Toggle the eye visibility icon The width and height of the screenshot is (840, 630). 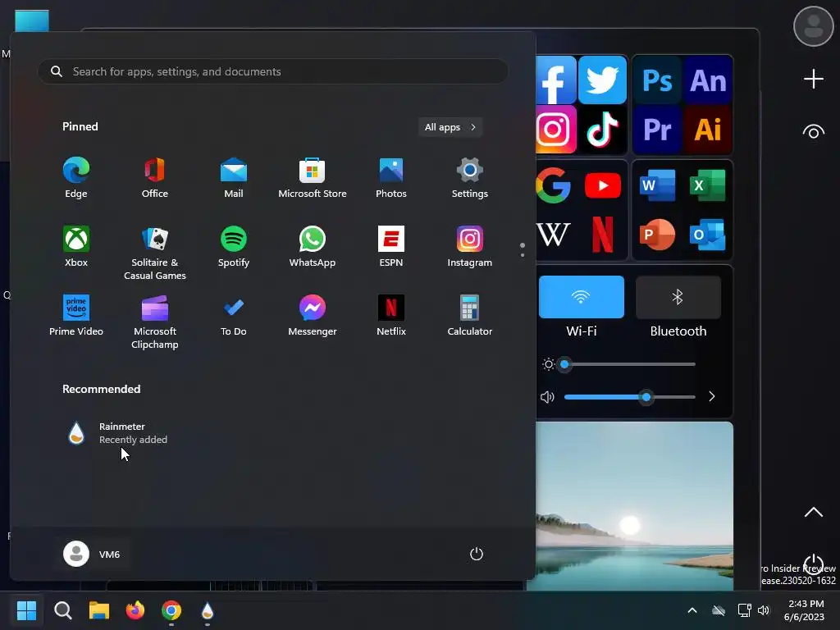point(813,132)
